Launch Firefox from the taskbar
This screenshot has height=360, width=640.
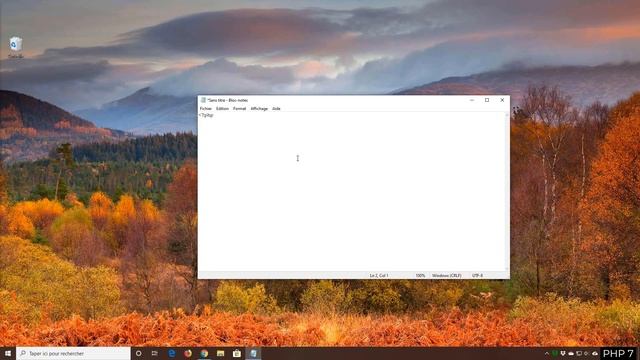[x=188, y=353]
